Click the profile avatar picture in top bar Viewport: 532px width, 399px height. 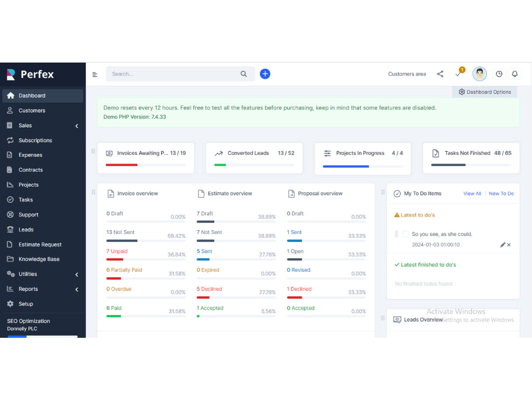[x=480, y=73]
